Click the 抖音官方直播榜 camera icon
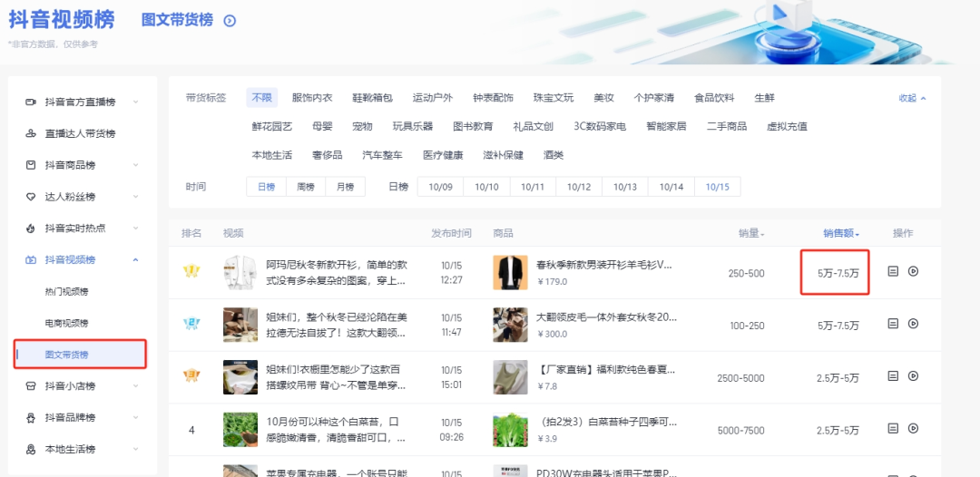Image resolution: width=980 pixels, height=477 pixels. [x=31, y=102]
